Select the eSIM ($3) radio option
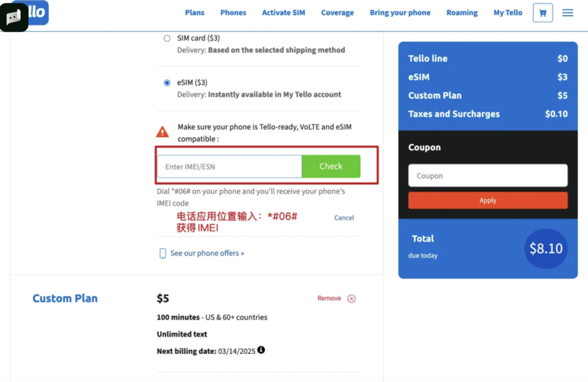Screen dimensions: 588x382 [x=167, y=82]
